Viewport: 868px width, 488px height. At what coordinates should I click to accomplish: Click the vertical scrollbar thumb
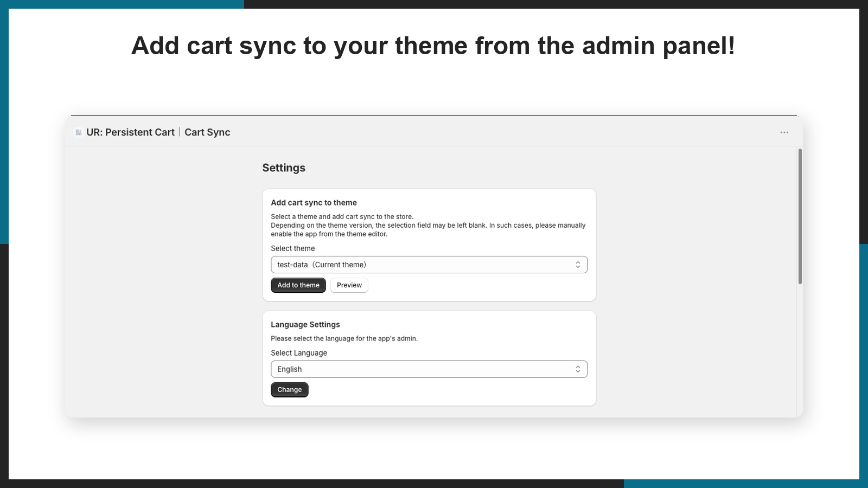coord(800,216)
